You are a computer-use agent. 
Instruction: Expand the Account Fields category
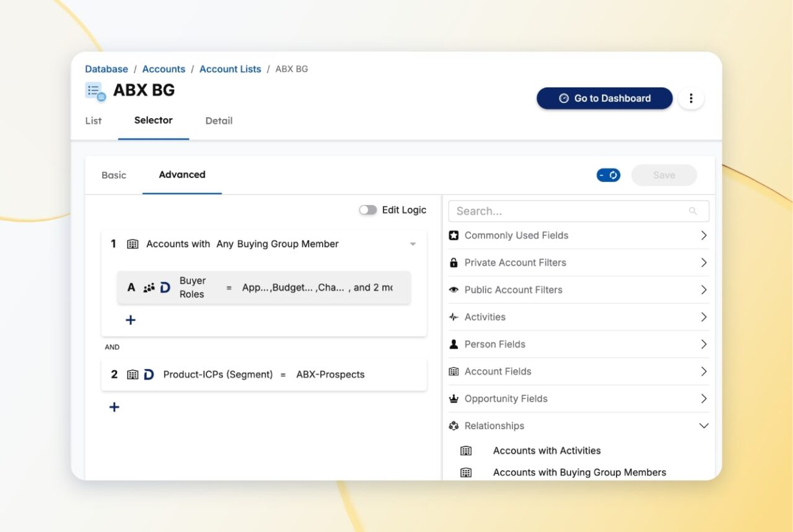point(703,372)
